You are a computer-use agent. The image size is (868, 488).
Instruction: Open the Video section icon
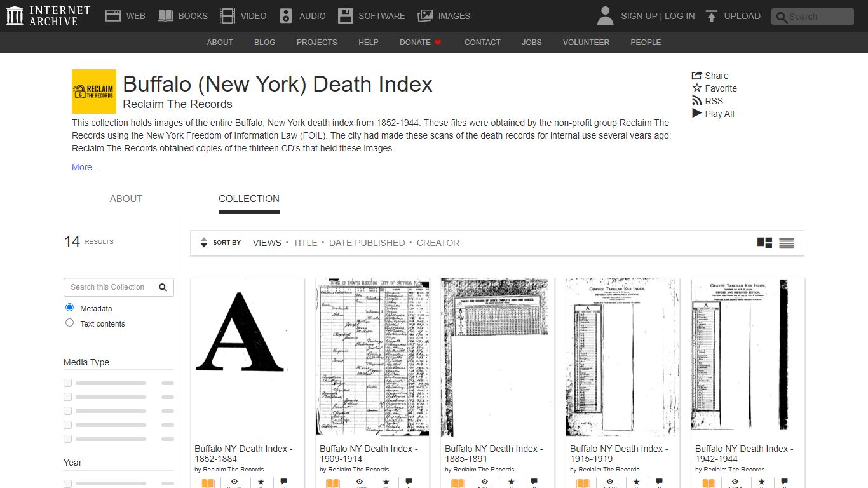227,16
